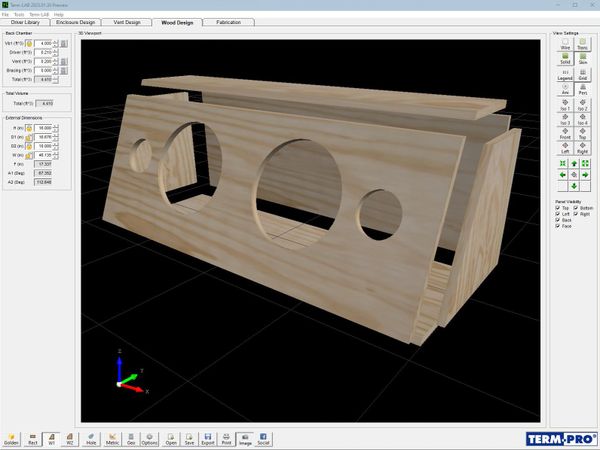Image resolution: width=600 pixels, height=450 pixels.
Task: Switch to Skin render mode
Action: click(582, 59)
